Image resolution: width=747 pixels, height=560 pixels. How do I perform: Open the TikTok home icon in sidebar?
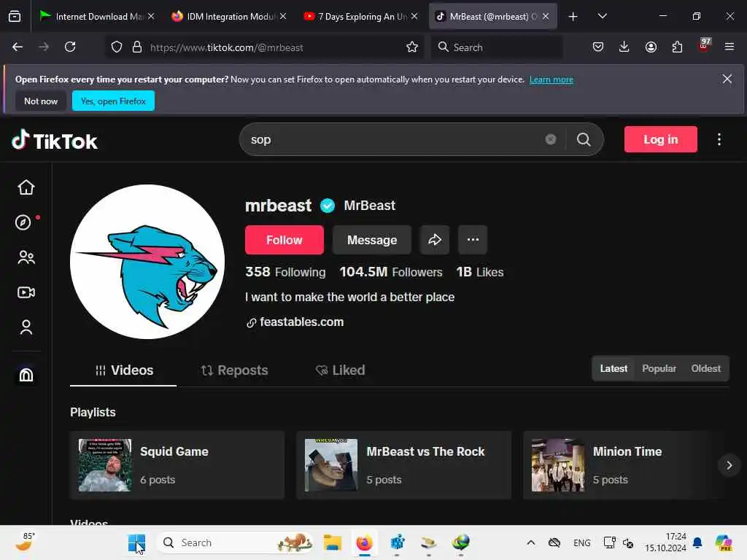point(26,187)
